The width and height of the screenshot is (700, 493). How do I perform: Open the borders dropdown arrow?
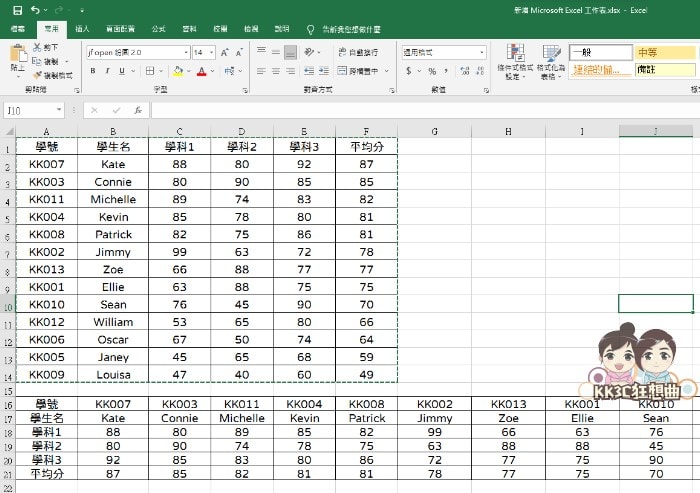(x=161, y=71)
